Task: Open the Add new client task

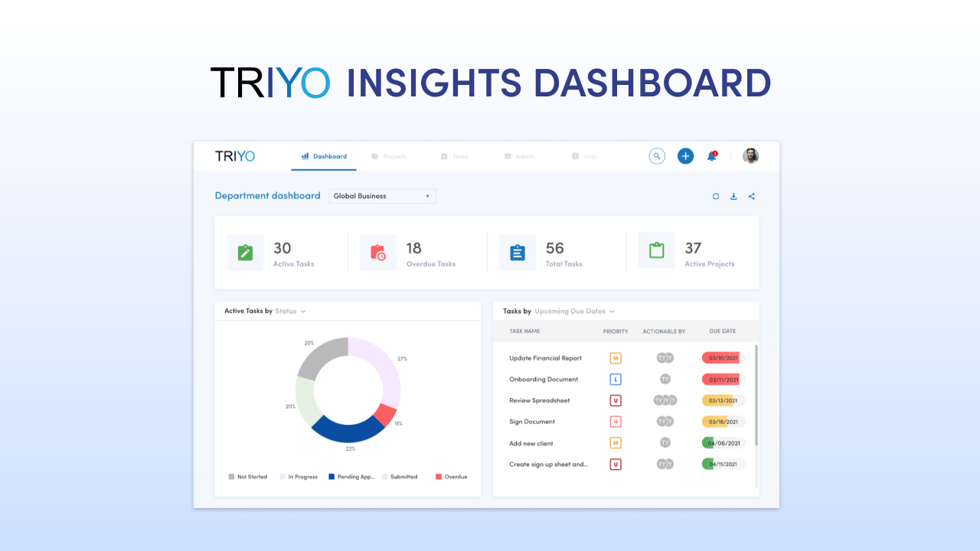Action: 531,443
